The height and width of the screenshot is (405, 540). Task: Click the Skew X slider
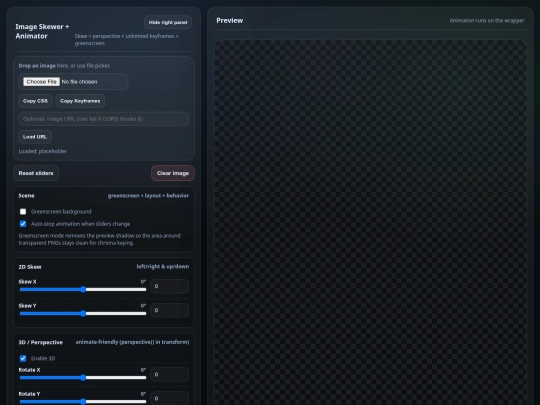[x=83, y=289]
